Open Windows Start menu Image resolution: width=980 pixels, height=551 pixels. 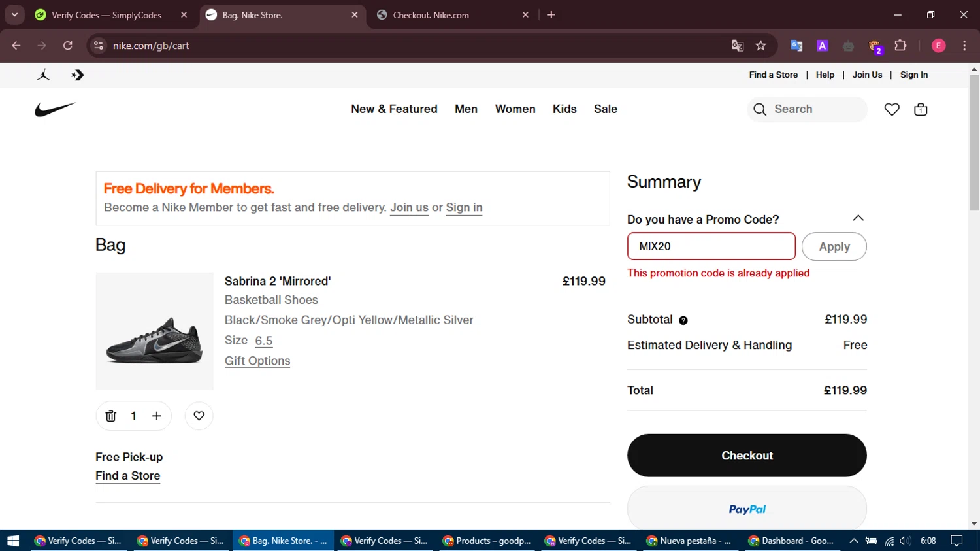point(13,541)
